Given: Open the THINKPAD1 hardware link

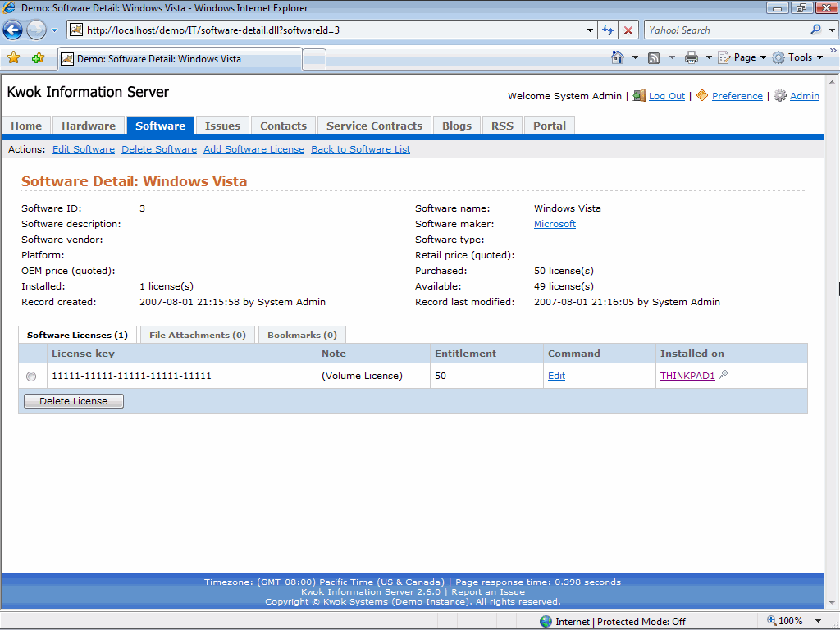Looking at the screenshot, I should tap(687, 376).
